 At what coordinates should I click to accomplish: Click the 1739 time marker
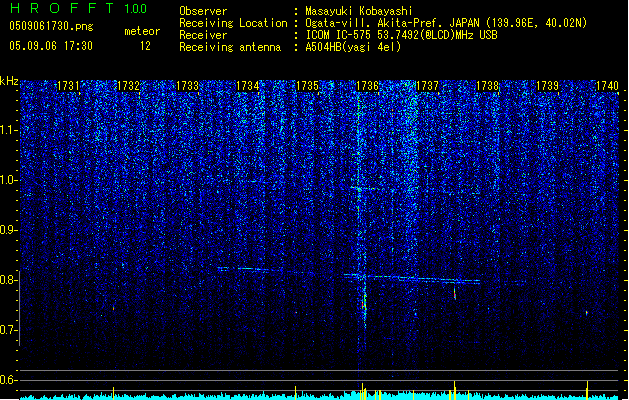point(548,86)
